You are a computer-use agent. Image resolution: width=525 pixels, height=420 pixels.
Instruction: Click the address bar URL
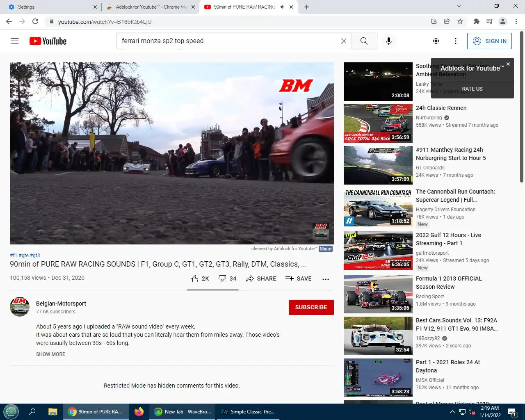pos(105,22)
